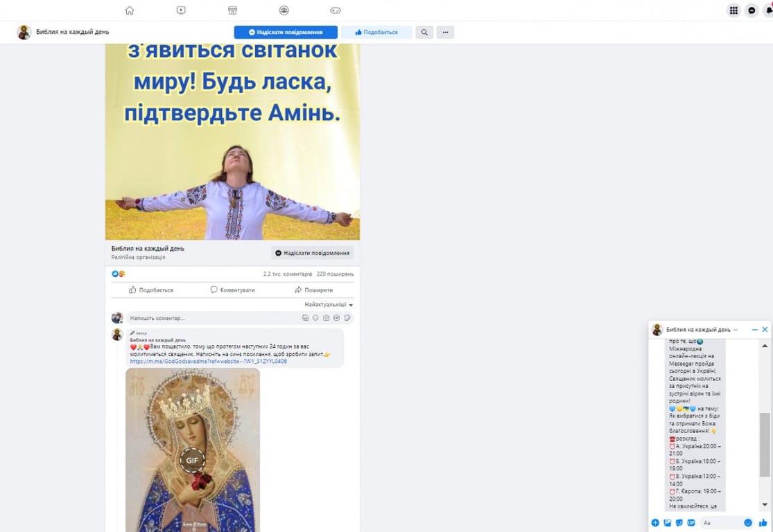Open Marketplace from the top navigation
The image size is (773, 532).
[232, 10]
